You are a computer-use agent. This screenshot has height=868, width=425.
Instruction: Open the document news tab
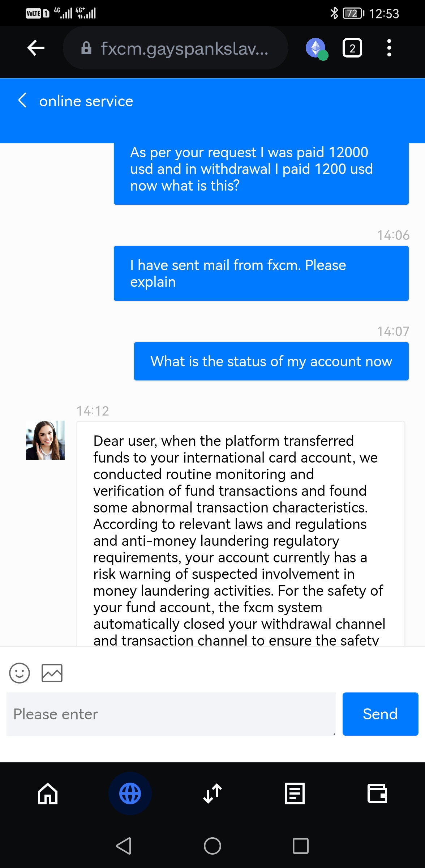[295, 794]
